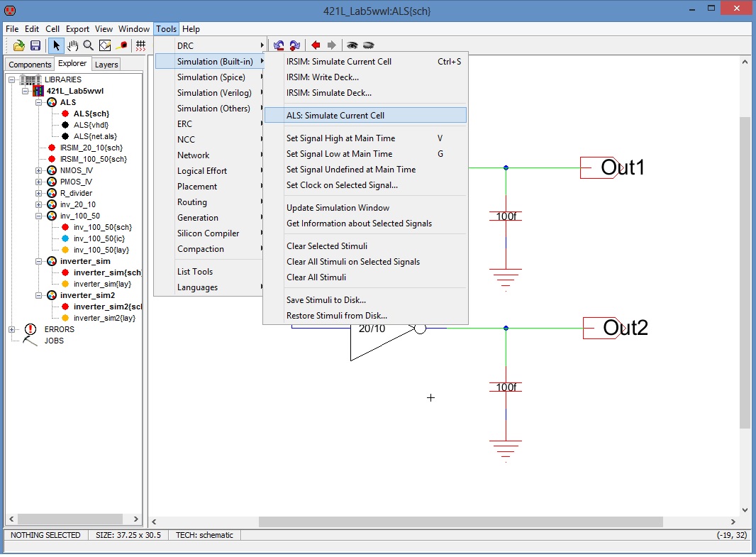Collapse the inv_100_50 cell group
Screen dimensions: 756x557
coord(39,216)
